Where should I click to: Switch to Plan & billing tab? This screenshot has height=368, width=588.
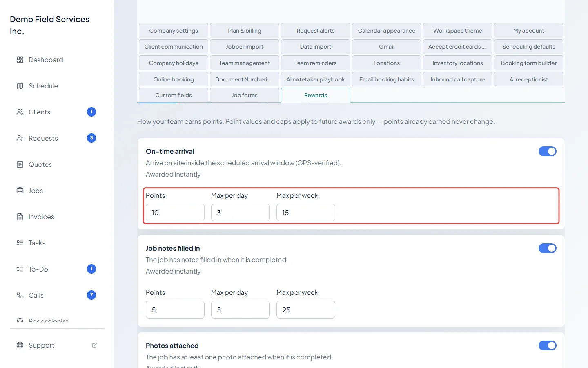point(245,31)
